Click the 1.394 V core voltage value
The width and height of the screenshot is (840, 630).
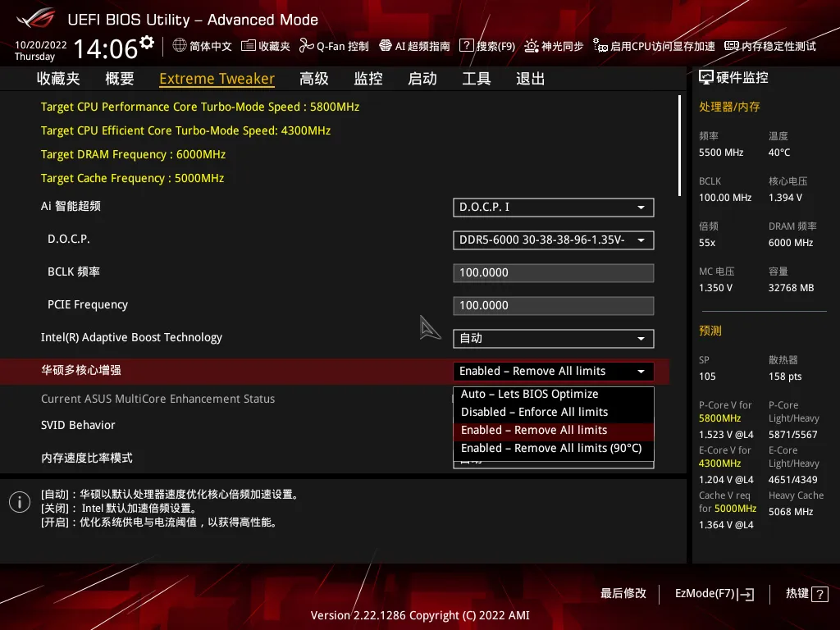[785, 198]
